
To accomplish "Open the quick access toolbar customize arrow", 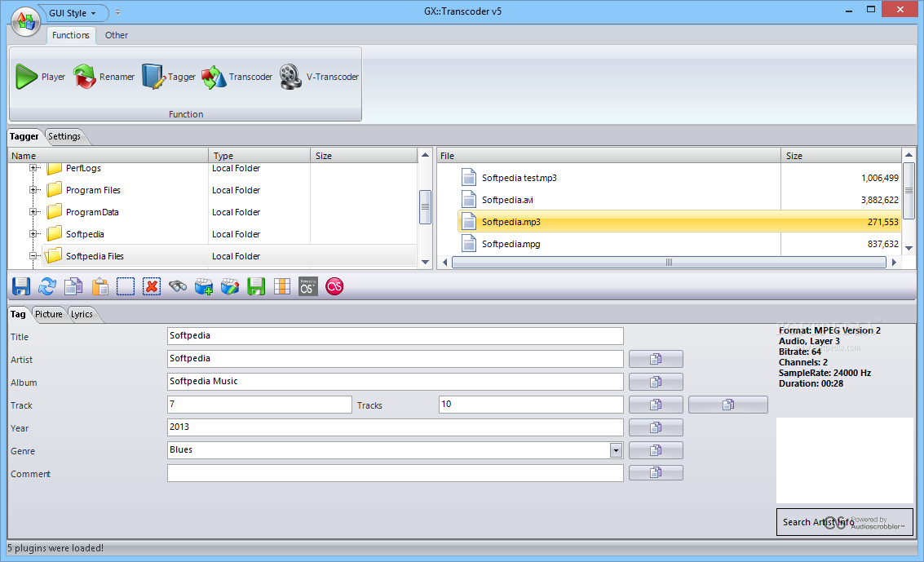I will (x=118, y=12).
